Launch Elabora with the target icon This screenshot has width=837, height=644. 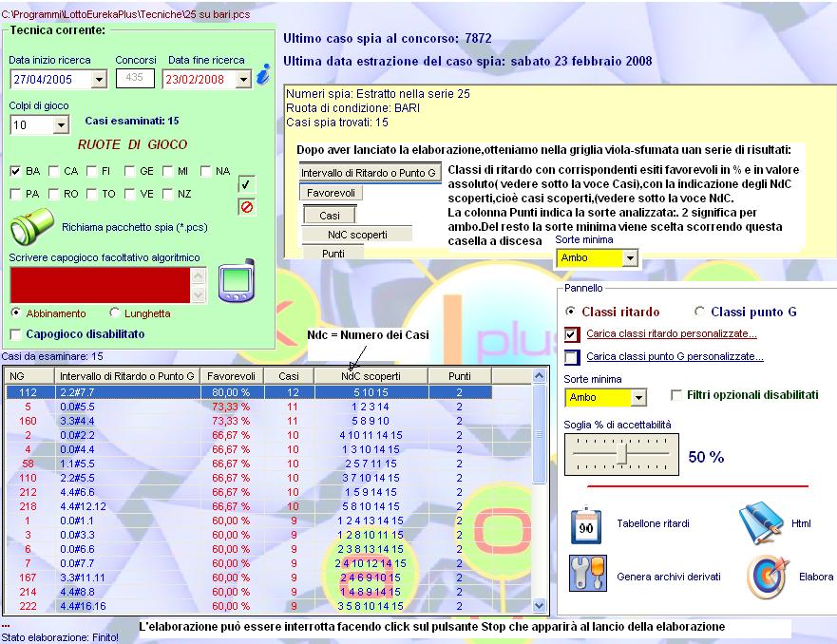pos(767,577)
